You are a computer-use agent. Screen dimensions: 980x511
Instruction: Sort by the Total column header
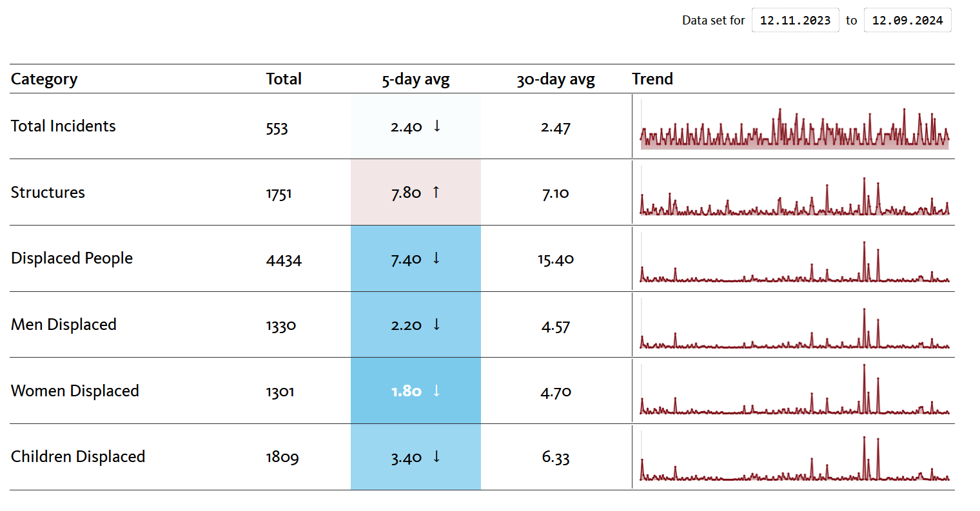pyautogui.click(x=284, y=79)
